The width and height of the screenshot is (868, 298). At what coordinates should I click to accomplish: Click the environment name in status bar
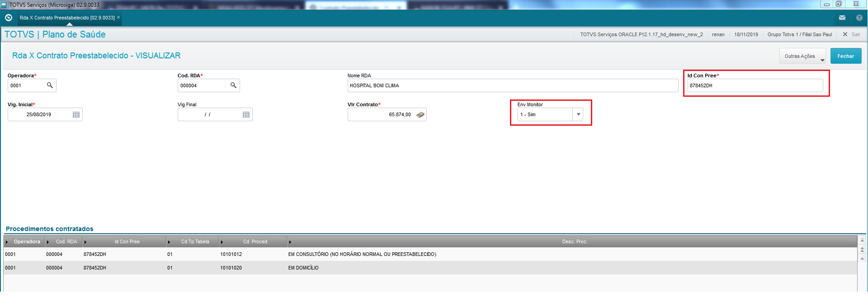pos(642,34)
